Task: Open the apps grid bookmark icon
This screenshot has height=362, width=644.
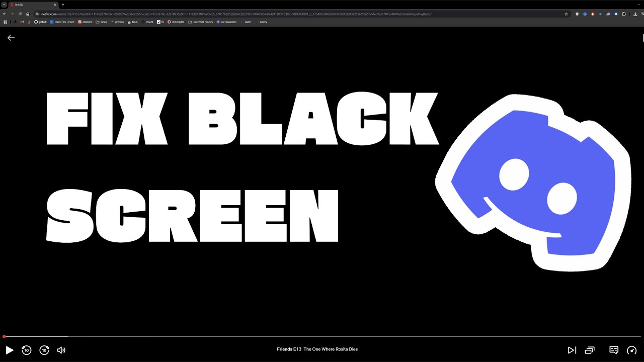Action: pyautogui.click(x=5, y=22)
